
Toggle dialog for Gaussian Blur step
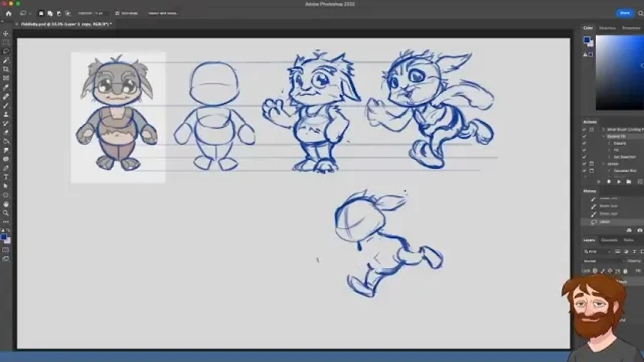coord(591,171)
